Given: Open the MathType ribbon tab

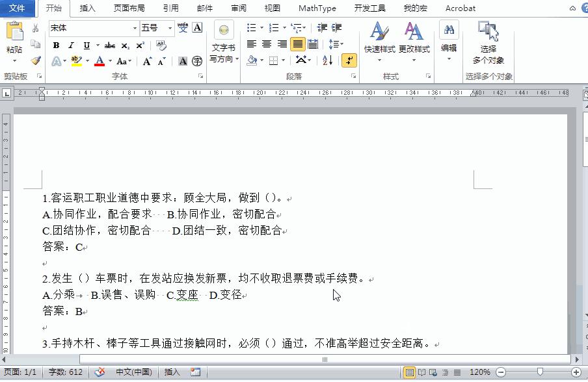Looking at the screenshot, I should [x=317, y=8].
